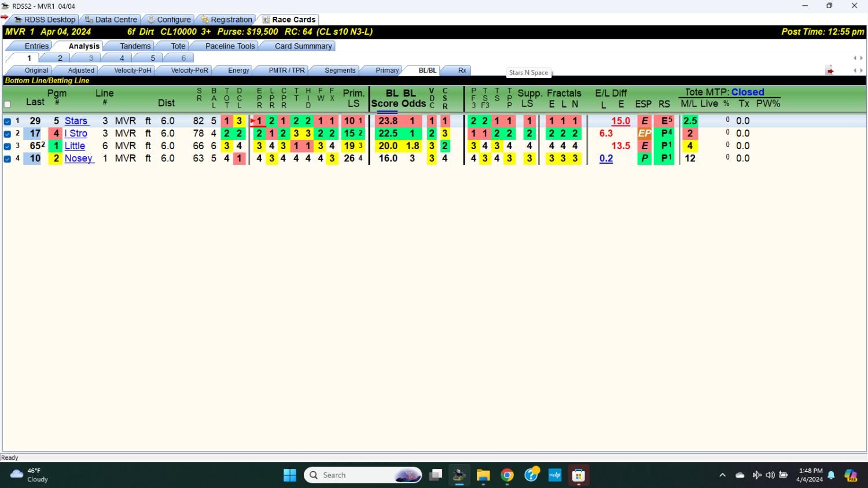Open Task View on the taskbar
This screenshot has height=488, width=868.
click(436, 475)
